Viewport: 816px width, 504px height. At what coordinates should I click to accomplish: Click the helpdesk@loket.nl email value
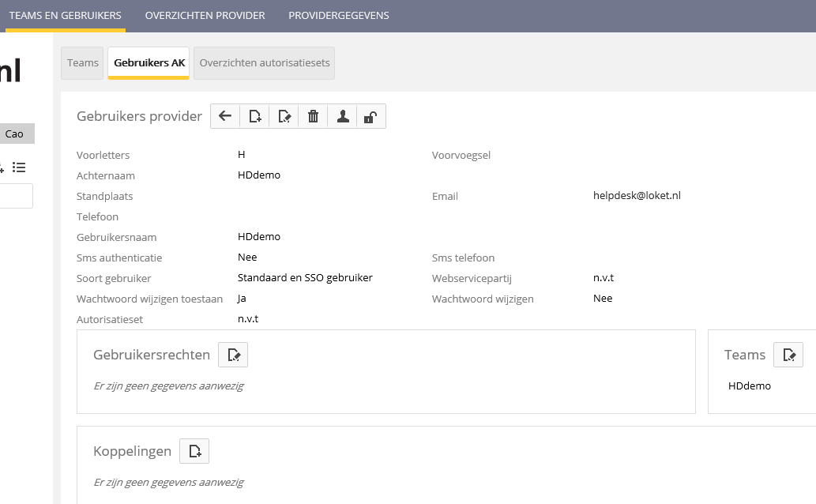tap(637, 196)
